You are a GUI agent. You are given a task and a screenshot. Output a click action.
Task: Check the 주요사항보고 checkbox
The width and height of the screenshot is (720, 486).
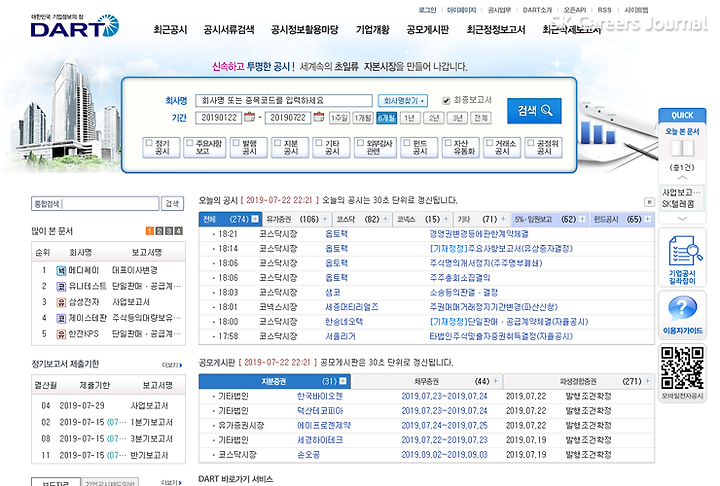190,143
